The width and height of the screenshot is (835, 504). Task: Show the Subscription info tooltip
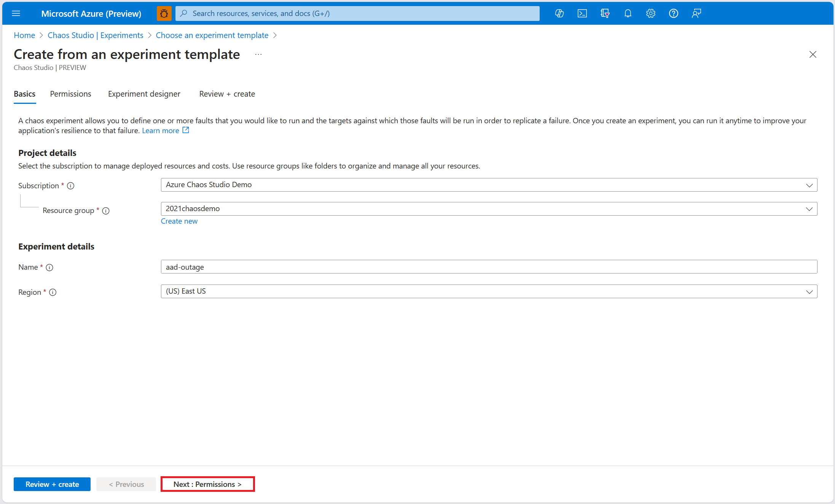[71, 186]
